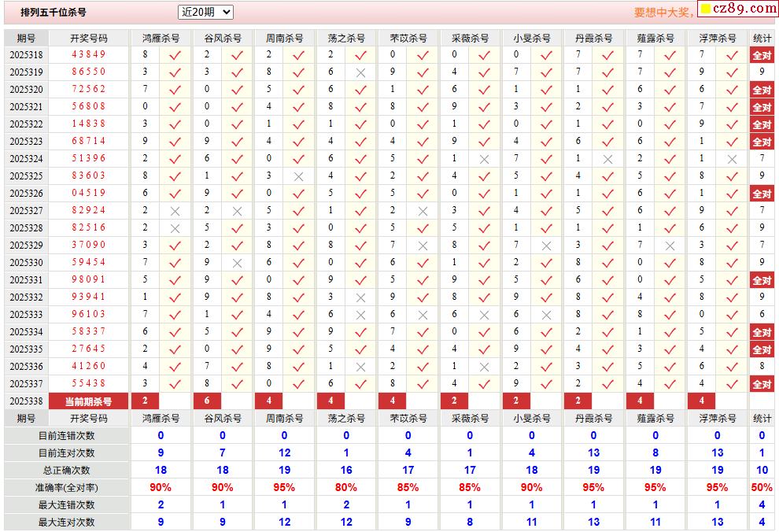779x532 pixels.
Task: Click 周南杀号 header below row 2025338
Action: coord(284,418)
